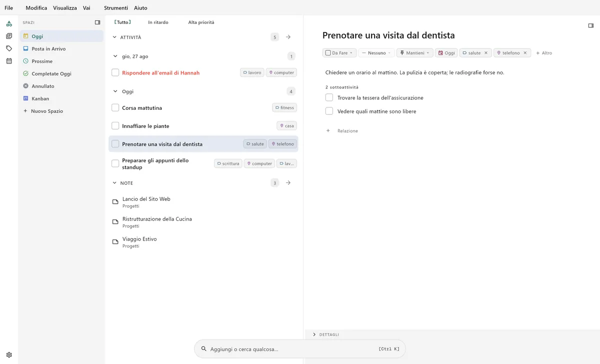The height and width of the screenshot is (364, 600).
Task: Collapse the Attività section chevron
Action: pos(114,37)
